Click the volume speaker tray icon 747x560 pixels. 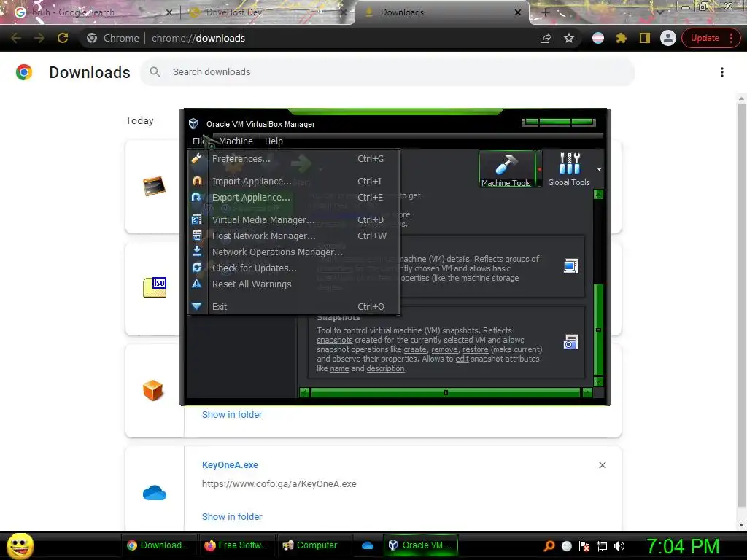619,546
